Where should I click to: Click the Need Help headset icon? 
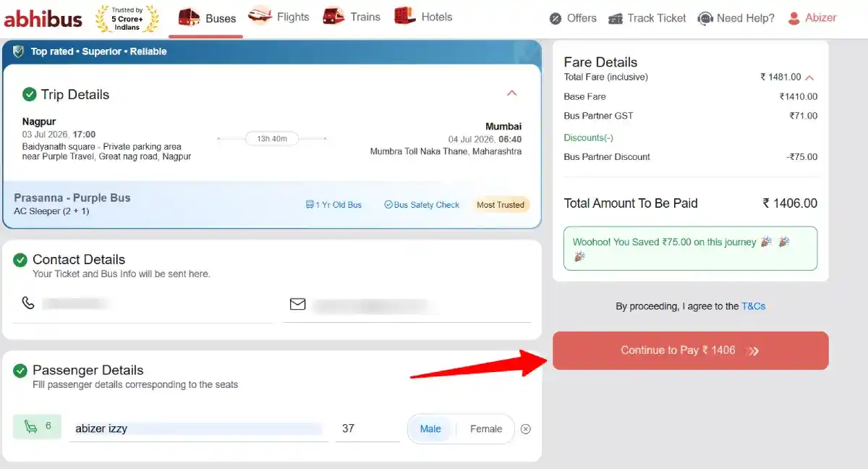pyautogui.click(x=705, y=19)
